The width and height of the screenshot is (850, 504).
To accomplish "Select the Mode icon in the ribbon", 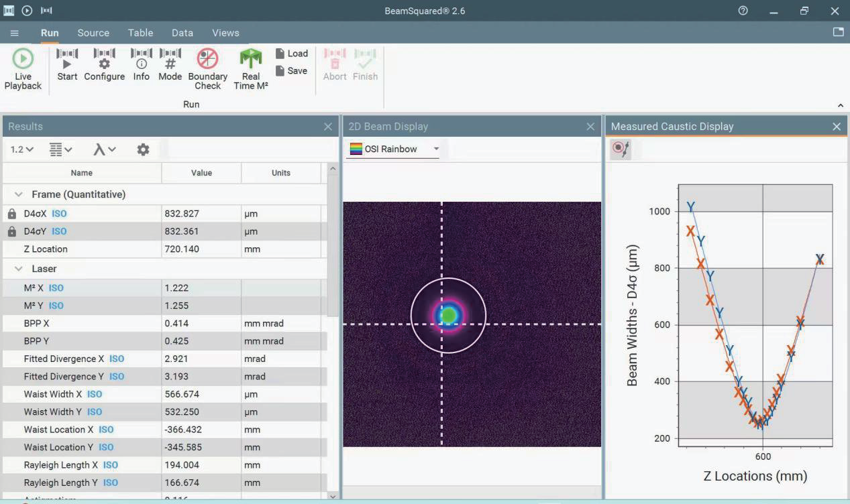I will (170, 65).
